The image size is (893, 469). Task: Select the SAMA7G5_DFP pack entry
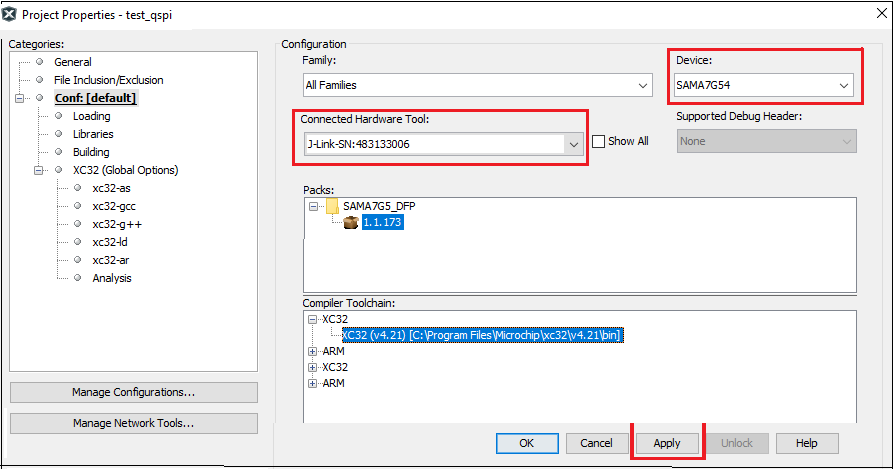(x=379, y=206)
